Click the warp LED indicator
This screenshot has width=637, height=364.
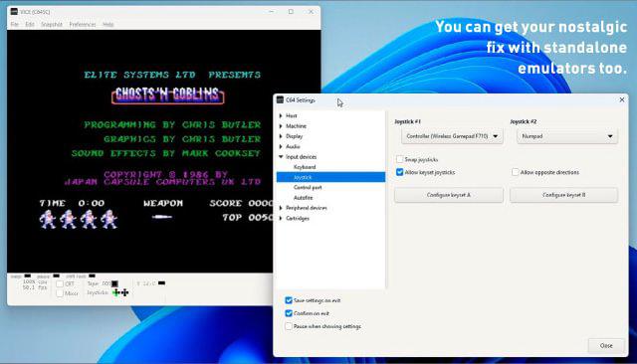pos(27,275)
